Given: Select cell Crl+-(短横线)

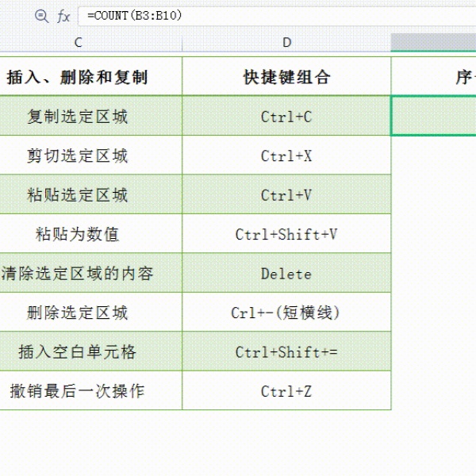Looking at the screenshot, I should [x=286, y=312].
